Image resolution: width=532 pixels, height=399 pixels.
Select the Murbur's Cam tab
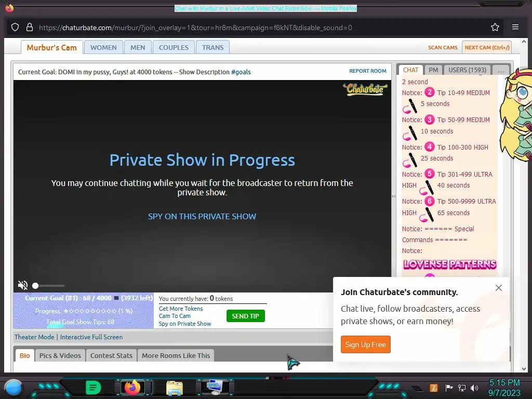51,47
